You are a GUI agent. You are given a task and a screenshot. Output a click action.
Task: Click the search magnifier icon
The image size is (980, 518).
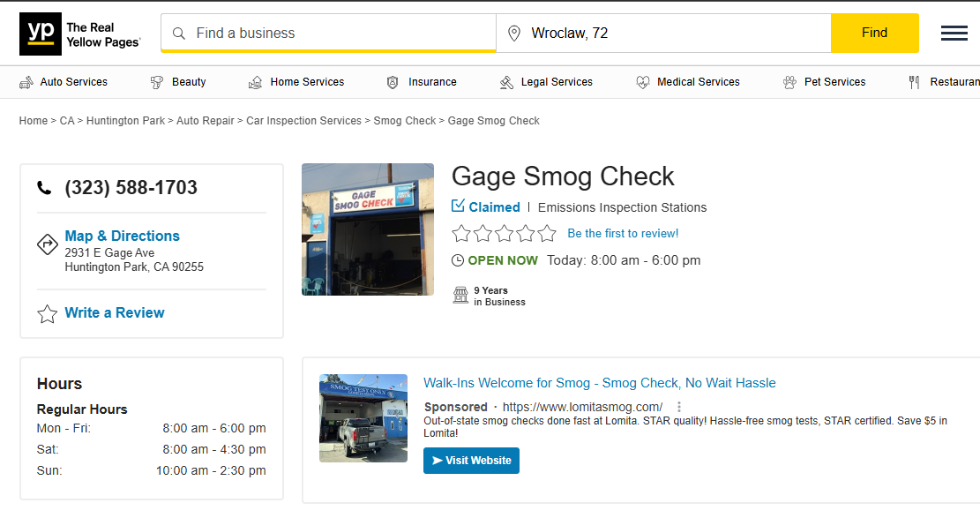179,34
